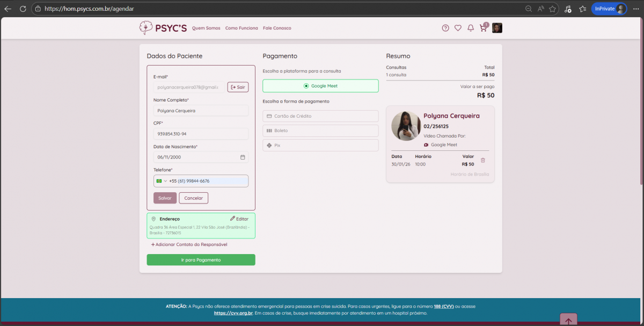Select the Google Meet platform option

pos(320,86)
